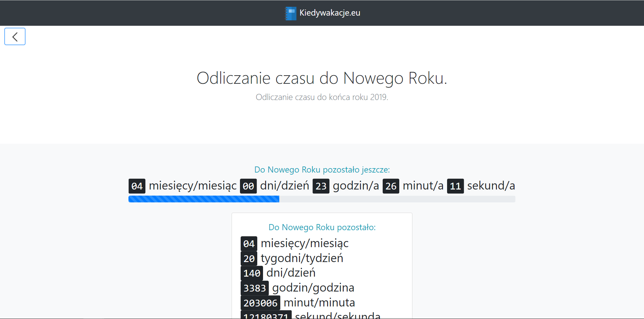Click 'Do Nowego Roku pozostało jeszcze:' label
Screen dimensions: 644x319
322,170
